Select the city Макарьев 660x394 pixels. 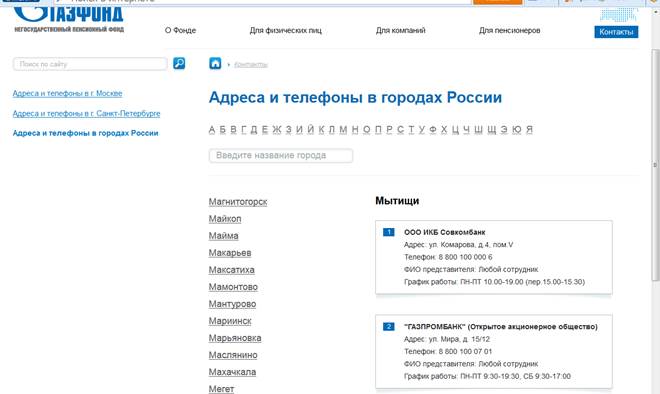pos(230,253)
